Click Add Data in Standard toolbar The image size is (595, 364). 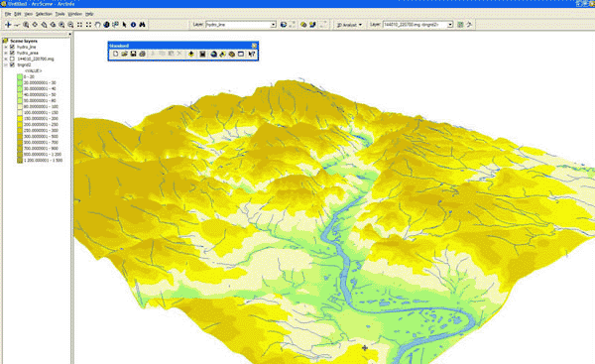(x=191, y=55)
